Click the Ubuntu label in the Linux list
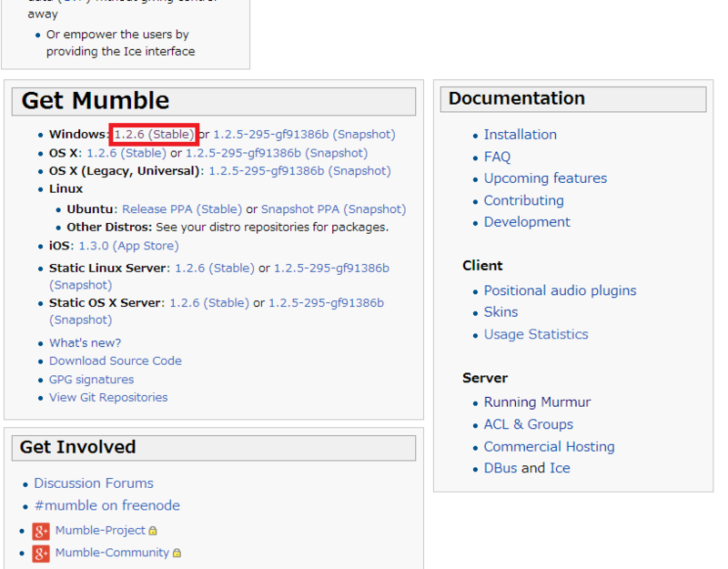The image size is (728, 569). click(90, 209)
